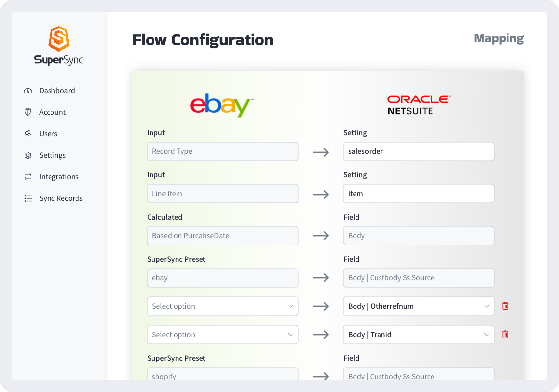
Task: Click the Account shield icon
Action: coord(28,112)
